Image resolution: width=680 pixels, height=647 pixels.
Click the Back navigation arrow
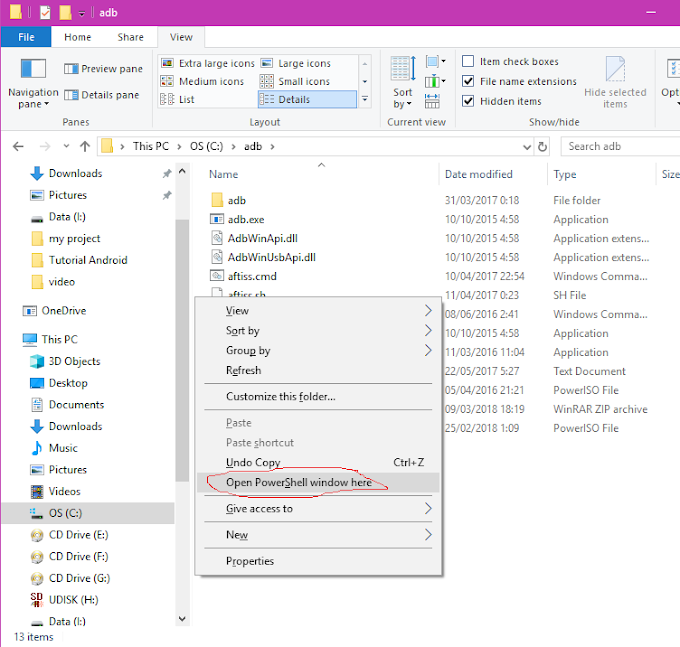pyautogui.click(x=18, y=147)
